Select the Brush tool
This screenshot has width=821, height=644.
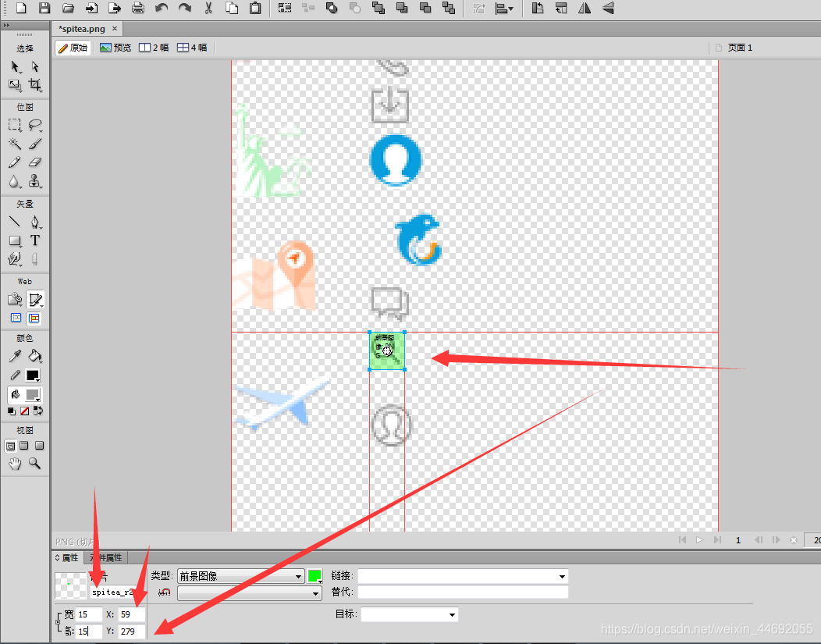tap(35, 144)
